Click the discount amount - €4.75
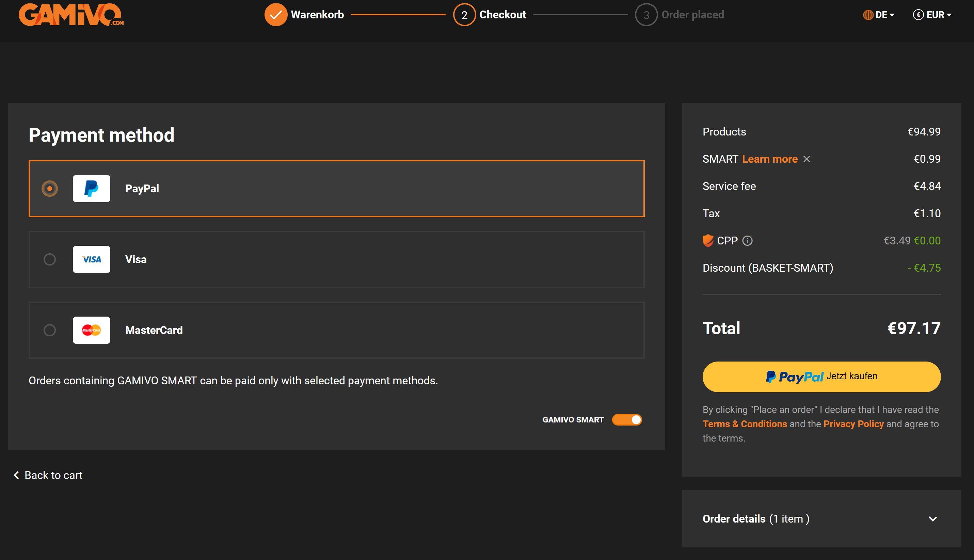Viewport: 974px width, 560px height. tap(924, 268)
